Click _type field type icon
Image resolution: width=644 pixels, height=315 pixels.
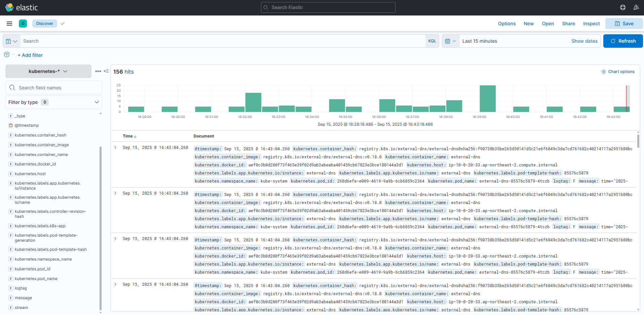[x=11, y=116]
